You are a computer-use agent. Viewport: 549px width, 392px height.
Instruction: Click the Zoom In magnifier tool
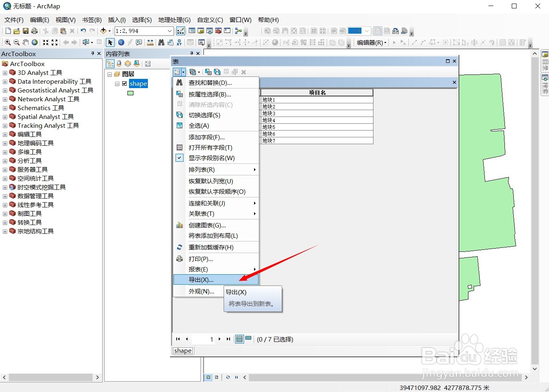pos(7,42)
